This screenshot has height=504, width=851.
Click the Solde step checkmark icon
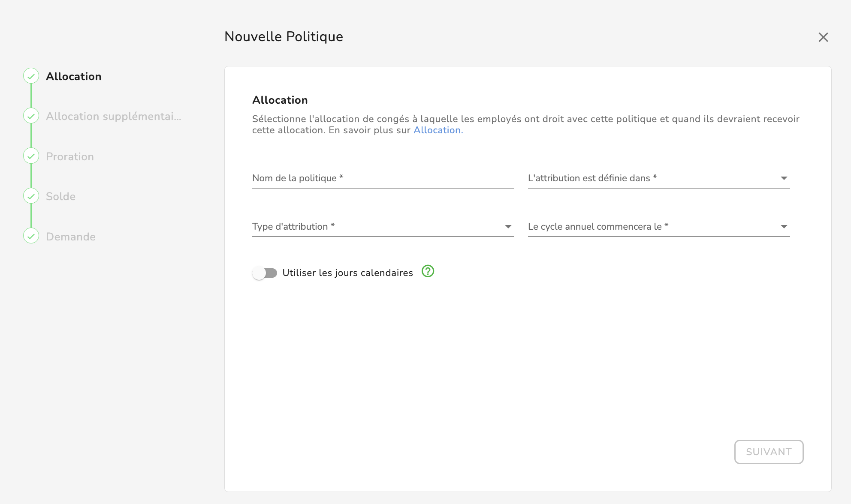click(x=31, y=196)
